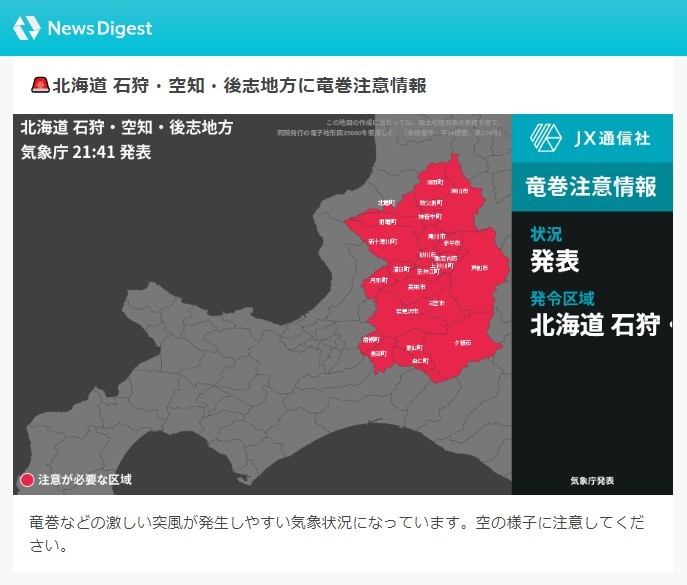
Task: Click the 北竜町 label on the map
Action: [x=387, y=203]
